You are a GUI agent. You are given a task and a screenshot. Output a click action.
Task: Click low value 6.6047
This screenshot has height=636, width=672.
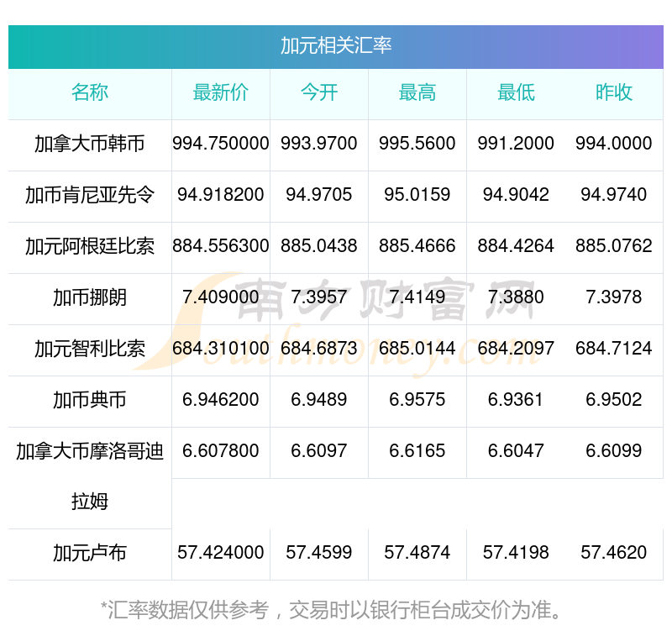[x=516, y=451]
